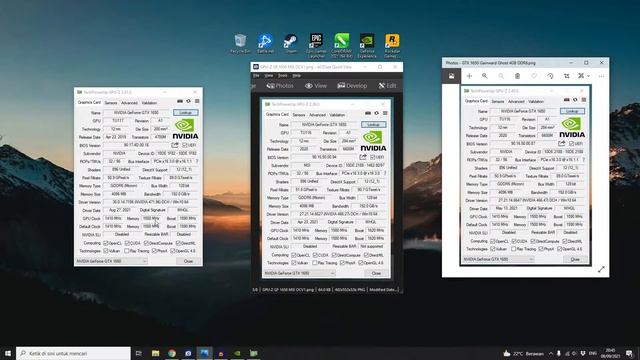This screenshot has height=360, width=640.
Task: Open Recycle Bin desktop icon
Action: tap(240, 44)
